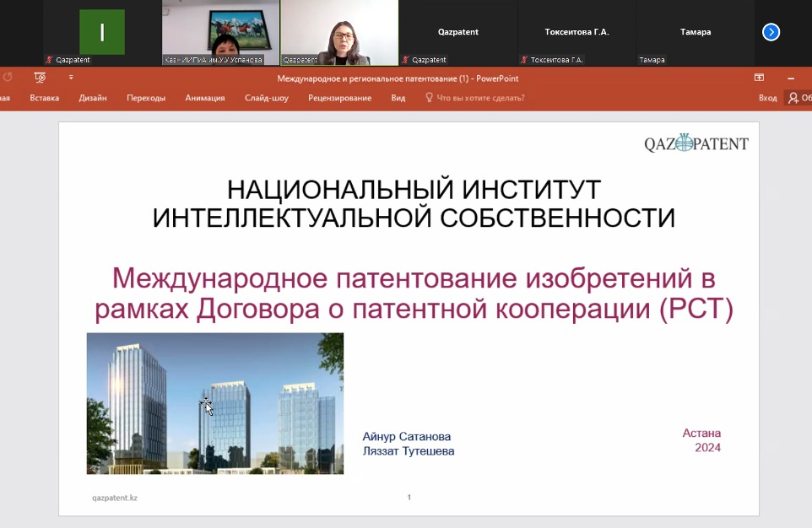The width and height of the screenshot is (812, 528).
Task: Type in 'Что вы хотите сделать?' search field
Action: point(480,98)
